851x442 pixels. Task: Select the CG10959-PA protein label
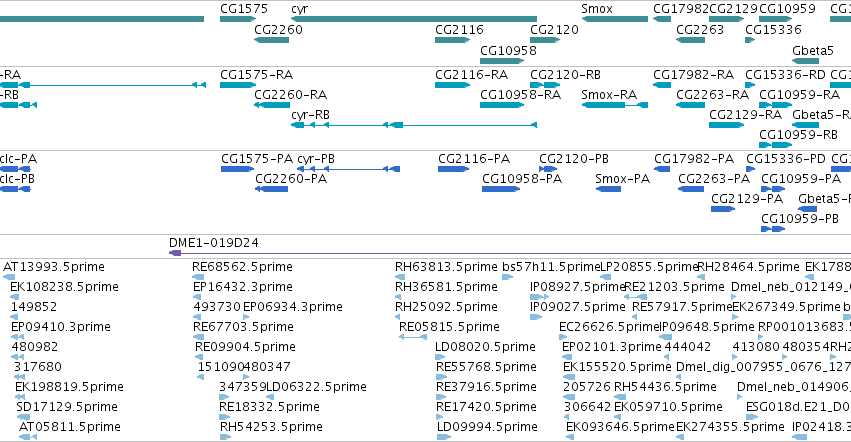[x=801, y=179]
